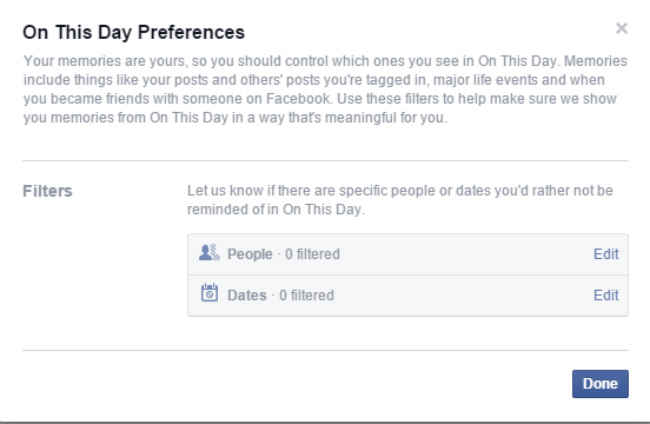Click the Filters section heading
Image resolution: width=650 pixels, height=424 pixels.
(x=47, y=191)
